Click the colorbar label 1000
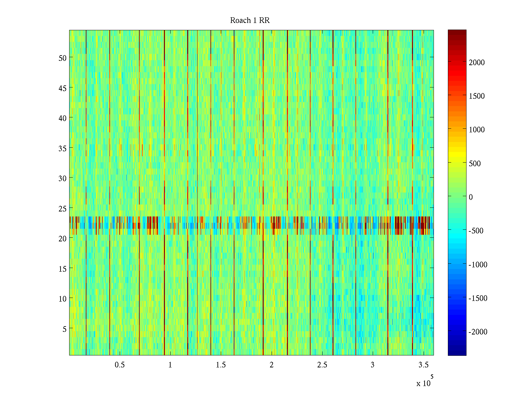Screen dimensions: 532x399 (x=476, y=130)
